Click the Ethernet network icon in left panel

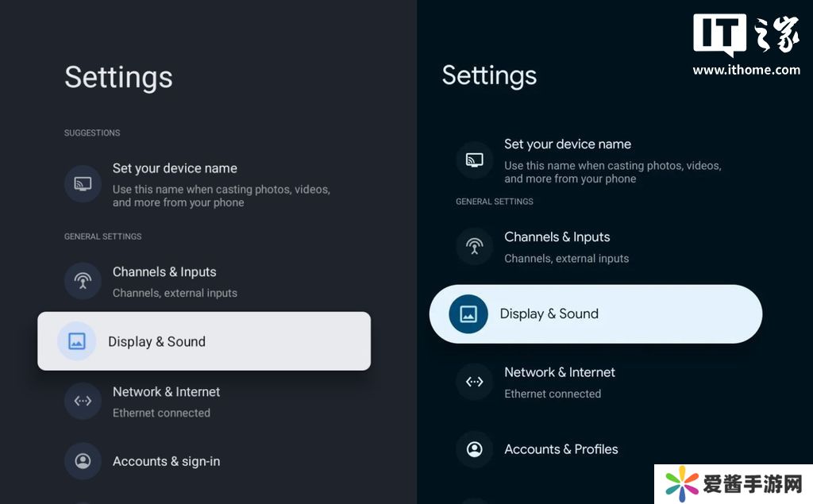pyautogui.click(x=83, y=402)
